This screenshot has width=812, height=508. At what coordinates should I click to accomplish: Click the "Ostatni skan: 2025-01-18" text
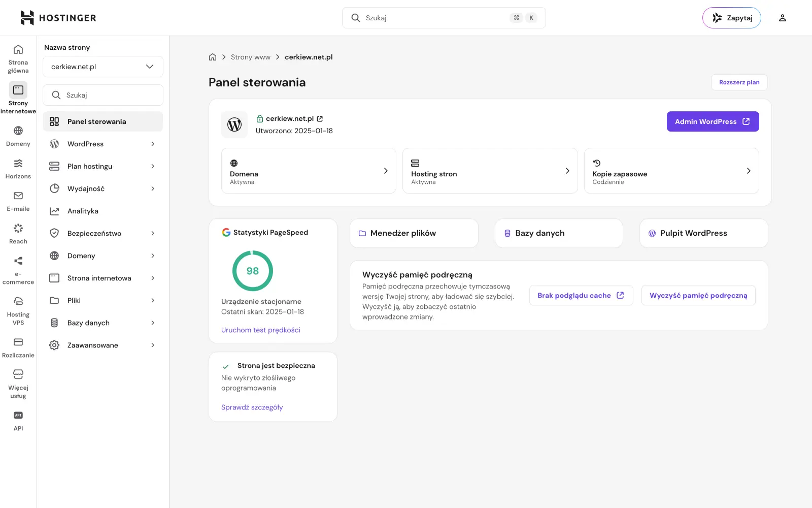pyautogui.click(x=262, y=312)
